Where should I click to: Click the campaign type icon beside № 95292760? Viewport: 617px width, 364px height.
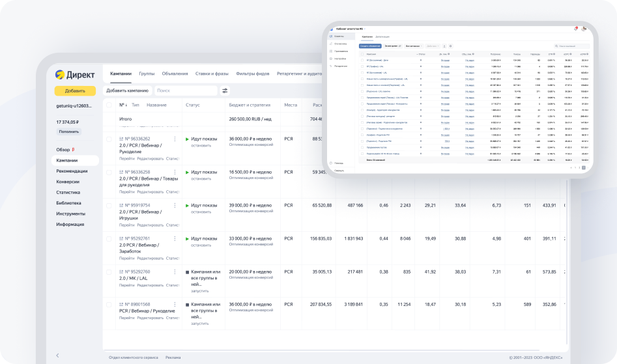click(121, 272)
